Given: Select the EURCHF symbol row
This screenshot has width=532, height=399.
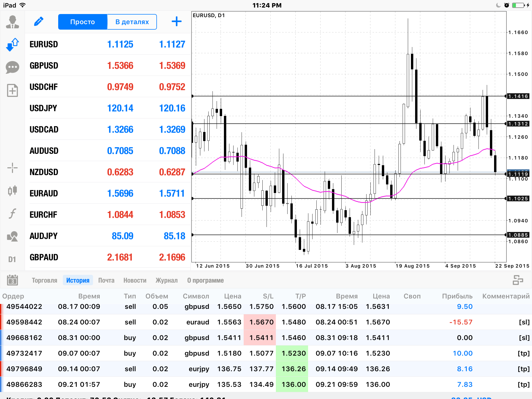Looking at the screenshot, I should tap(108, 215).
